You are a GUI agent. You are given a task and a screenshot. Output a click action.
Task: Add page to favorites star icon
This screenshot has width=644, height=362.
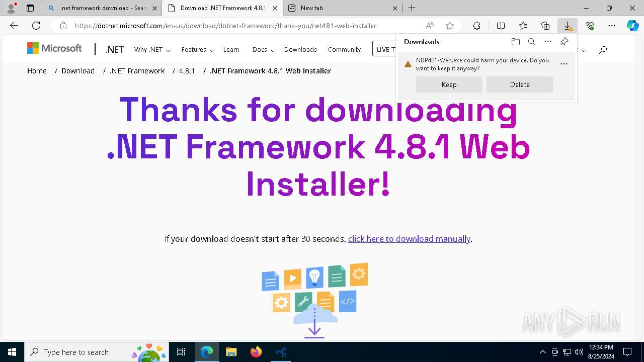[450, 26]
